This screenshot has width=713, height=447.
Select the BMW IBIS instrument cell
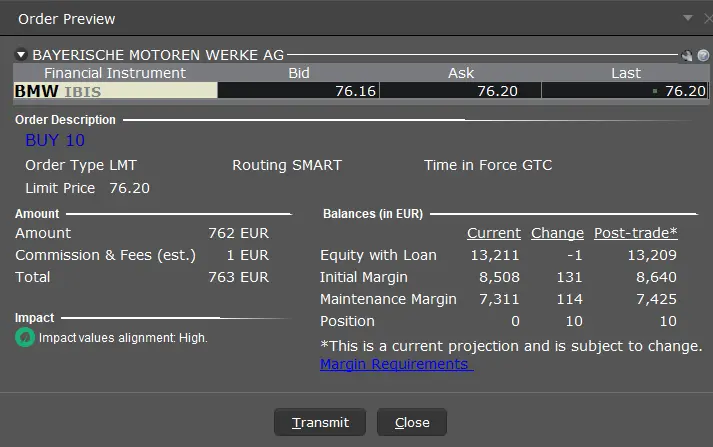pos(115,91)
